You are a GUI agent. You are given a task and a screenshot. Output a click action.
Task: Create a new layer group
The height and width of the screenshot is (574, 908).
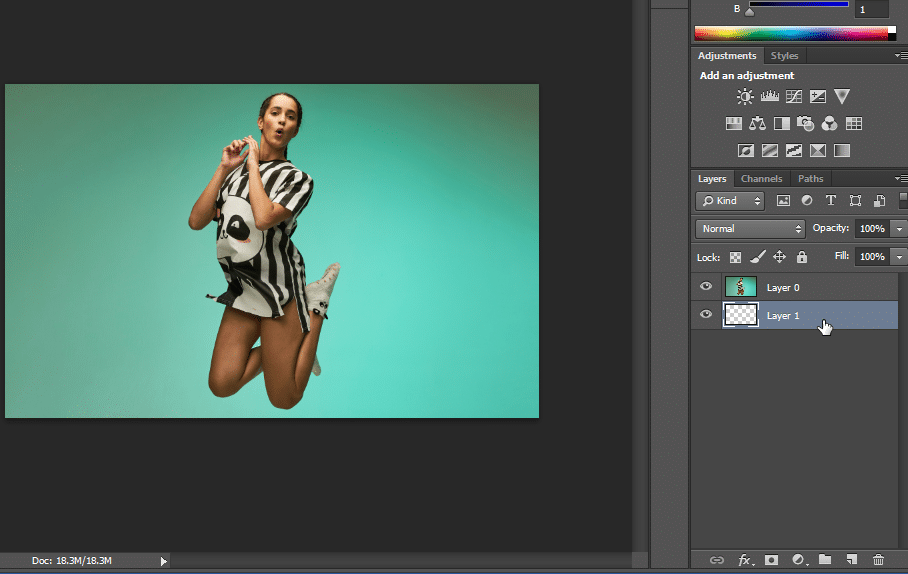(x=825, y=559)
